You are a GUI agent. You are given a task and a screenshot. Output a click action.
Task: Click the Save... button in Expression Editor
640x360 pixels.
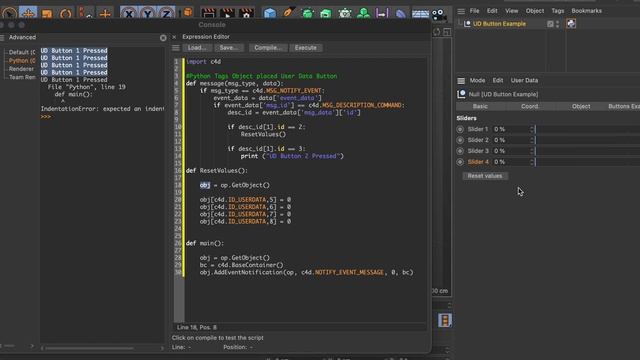coord(229,48)
